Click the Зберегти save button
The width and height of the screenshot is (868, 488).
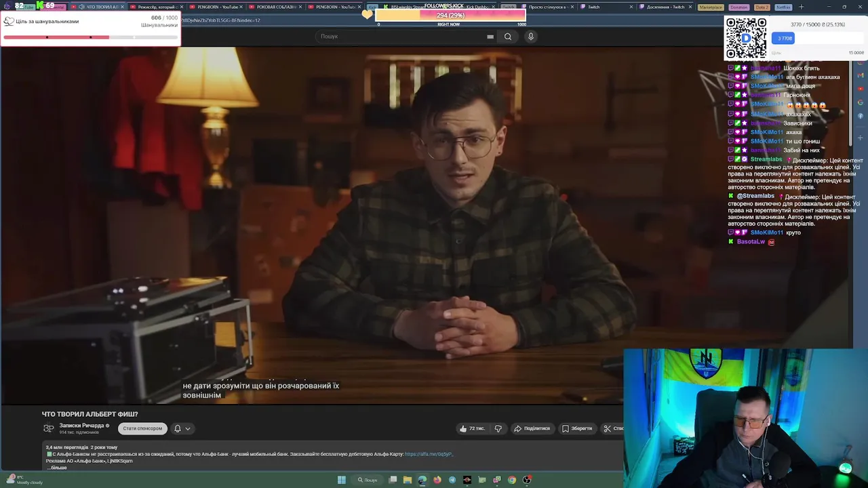[577, 428]
